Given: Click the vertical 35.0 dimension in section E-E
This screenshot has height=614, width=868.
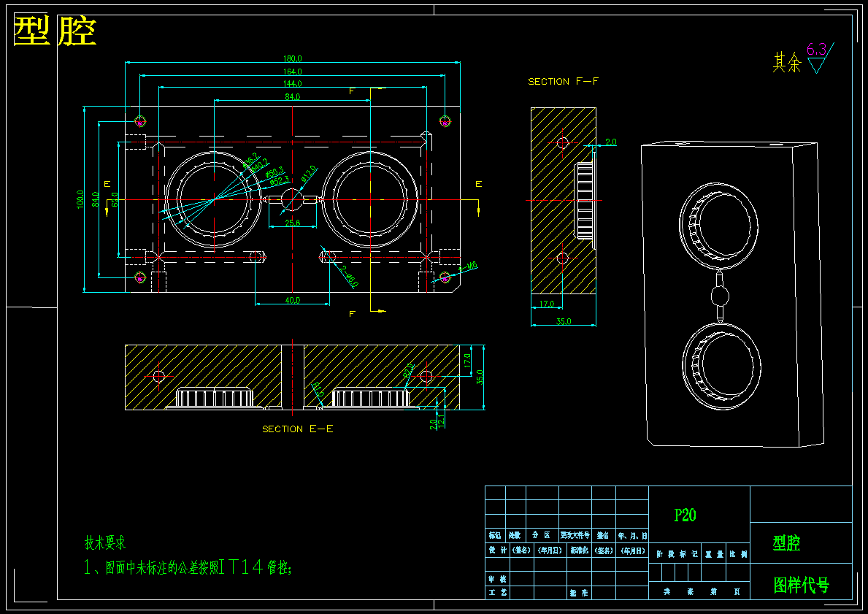Looking at the screenshot, I should (x=480, y=377).
